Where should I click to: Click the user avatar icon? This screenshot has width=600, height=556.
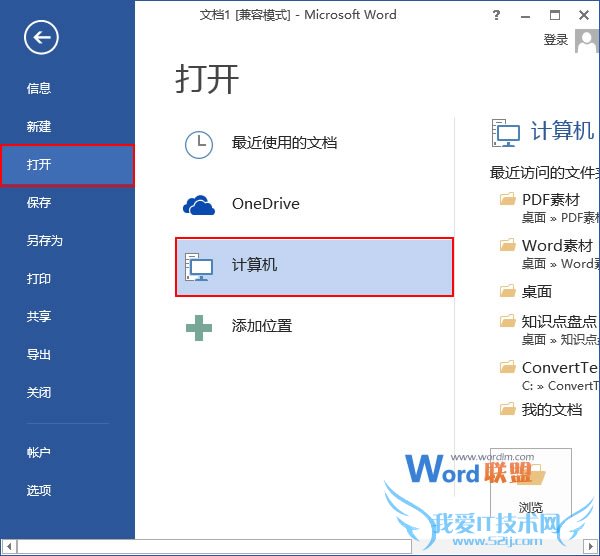[x=587, y=41]
